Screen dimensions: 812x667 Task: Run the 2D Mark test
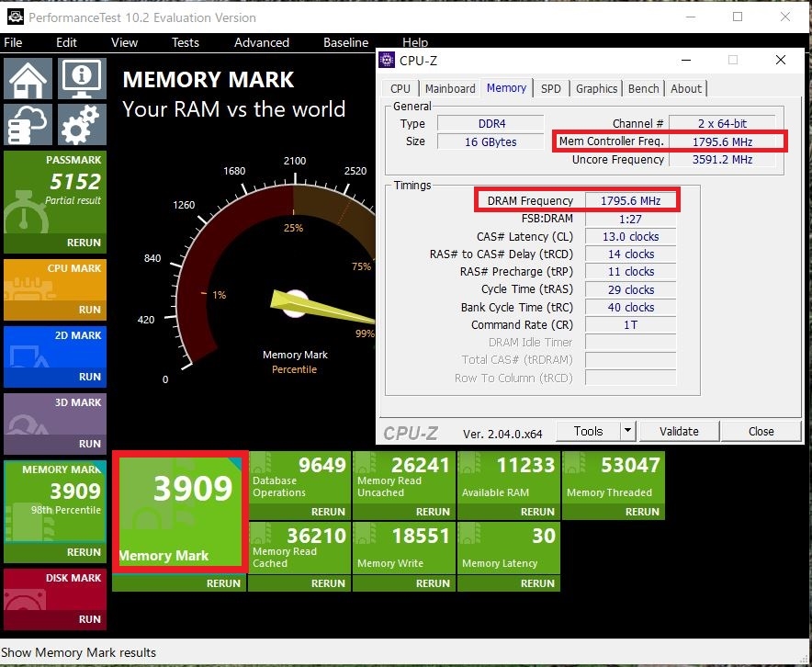point(55,377)
